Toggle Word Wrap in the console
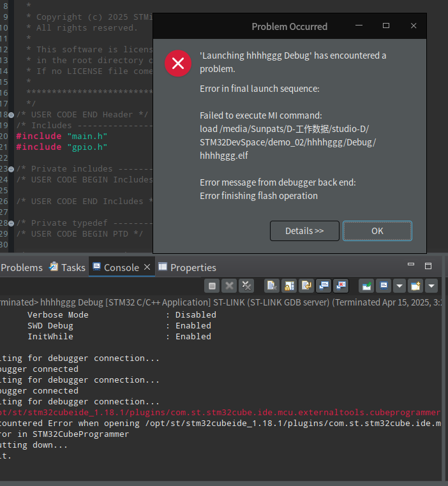Image resolution: width=448 pixels, height=486 pixels. [306, 286]
